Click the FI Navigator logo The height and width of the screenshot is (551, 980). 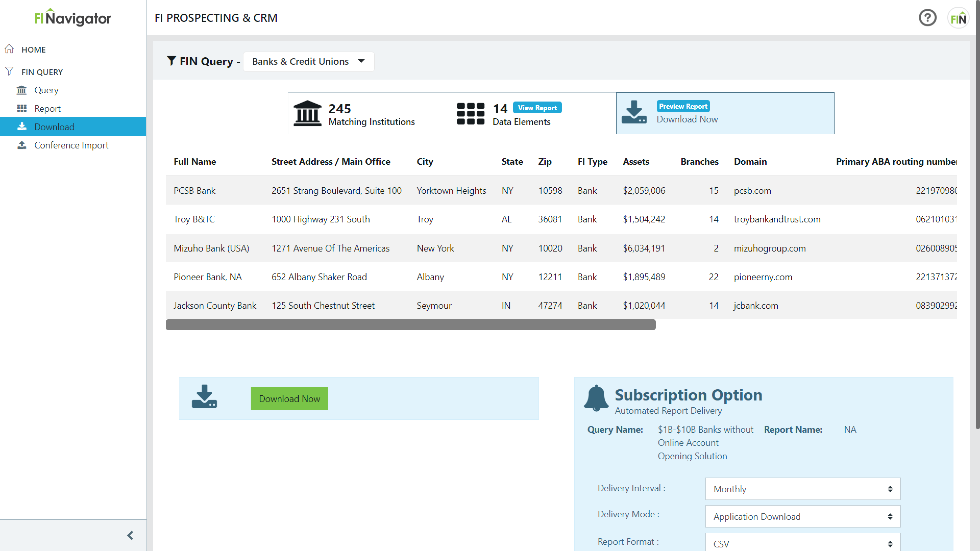pyautogui.click(x=73, y=18)
